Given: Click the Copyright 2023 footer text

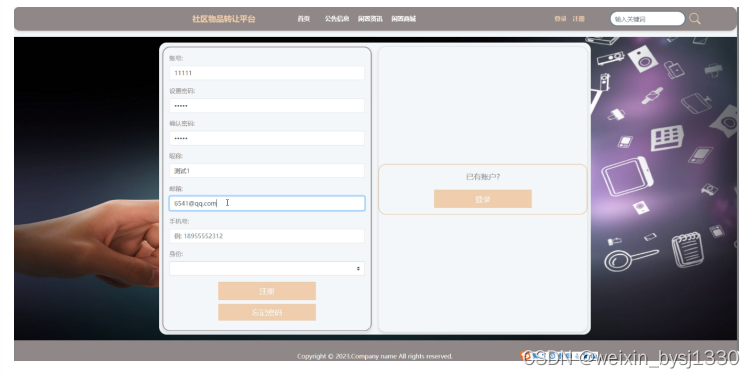Looking at the screenshot, I should pyautogui.click(x=375, y=356).
